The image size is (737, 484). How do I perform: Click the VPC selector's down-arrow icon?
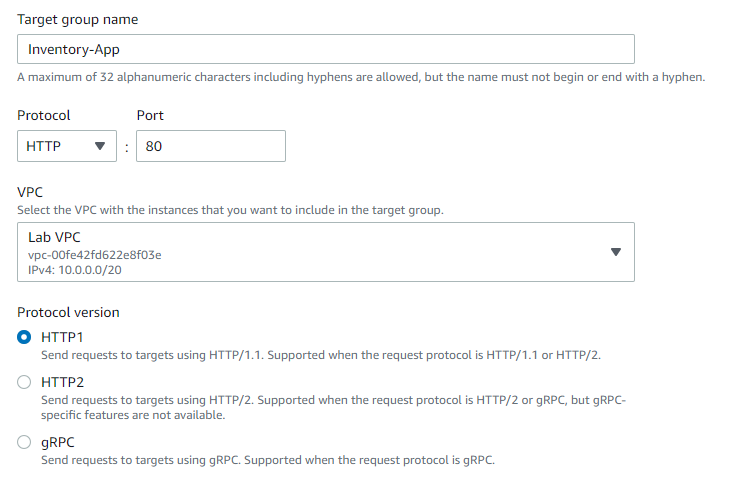[x=616, y=252]
